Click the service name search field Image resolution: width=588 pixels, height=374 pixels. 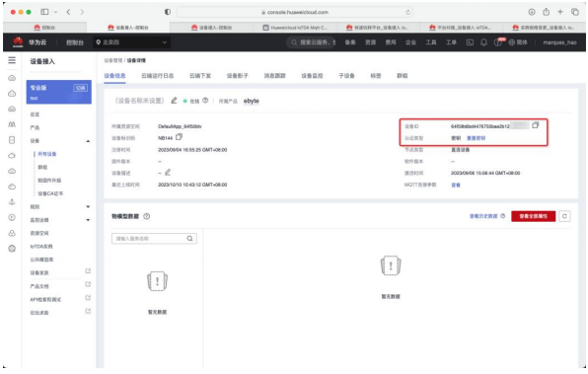coord(154,239)
